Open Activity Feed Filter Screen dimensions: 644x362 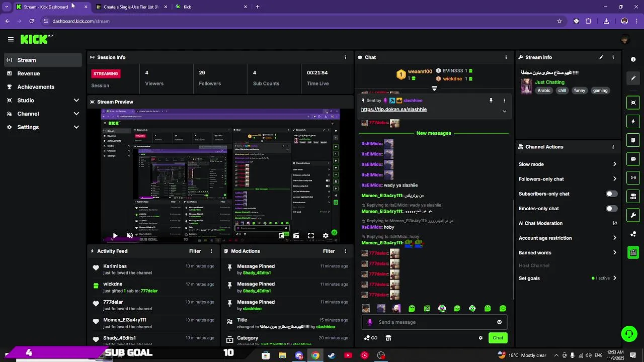tap(195, 251)
